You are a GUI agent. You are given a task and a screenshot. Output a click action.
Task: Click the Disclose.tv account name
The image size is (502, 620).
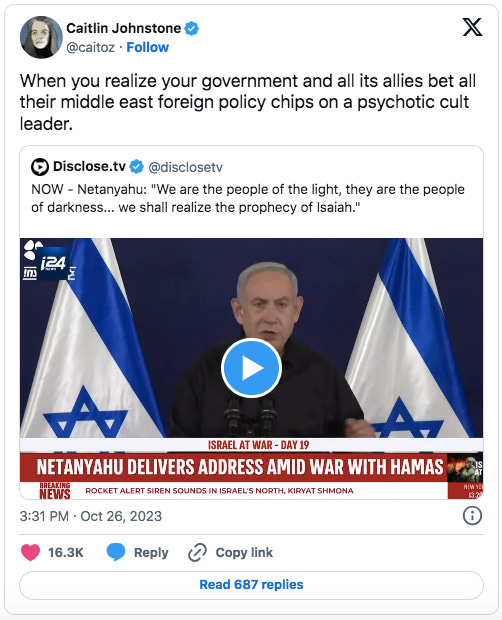(89, 166)
